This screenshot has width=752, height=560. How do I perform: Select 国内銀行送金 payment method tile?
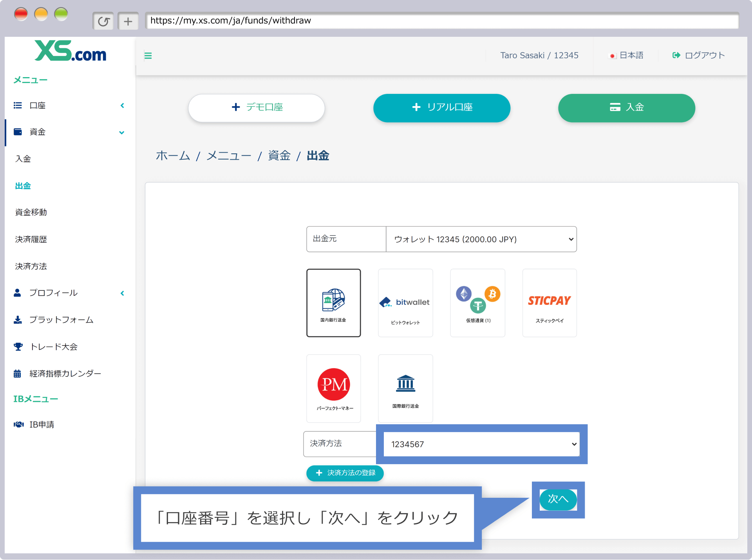334,303
